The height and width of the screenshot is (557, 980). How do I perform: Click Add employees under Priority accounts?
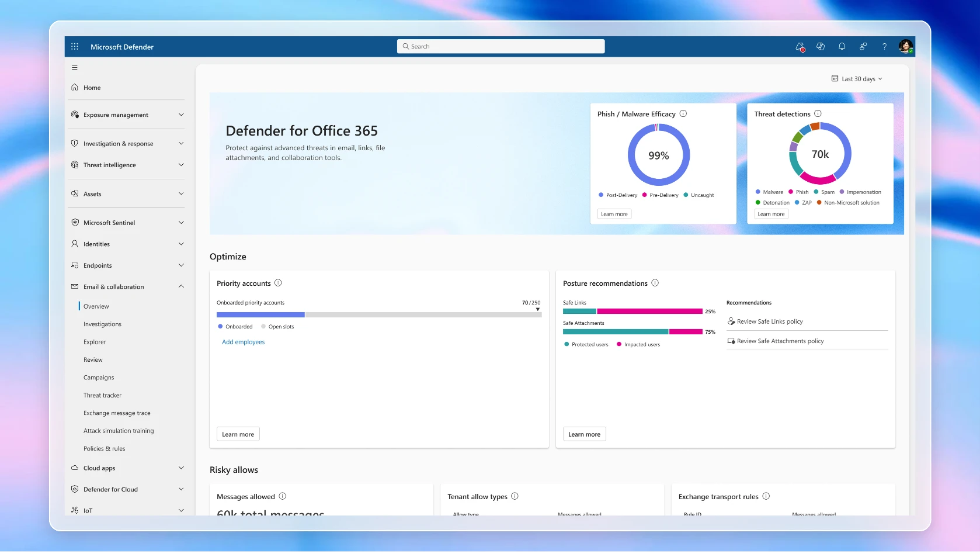click(x=243, y=342)
